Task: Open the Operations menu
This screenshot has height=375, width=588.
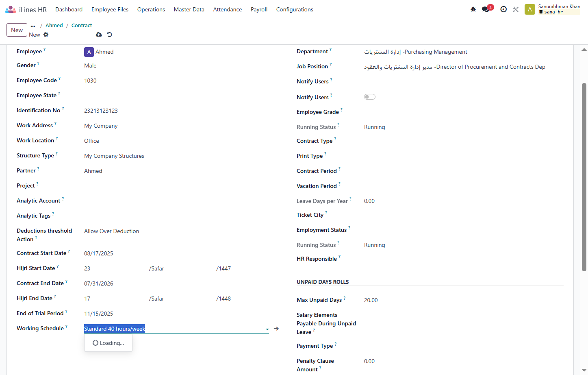Action: 151,9
